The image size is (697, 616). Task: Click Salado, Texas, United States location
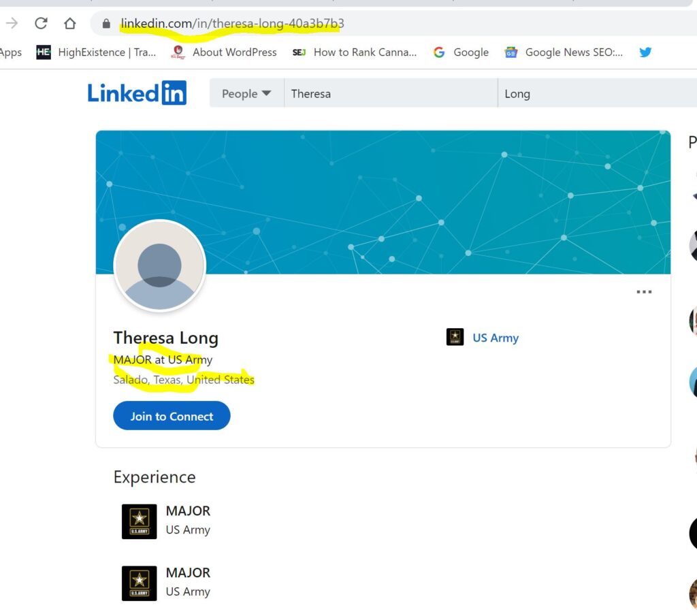tap(184, 380)
